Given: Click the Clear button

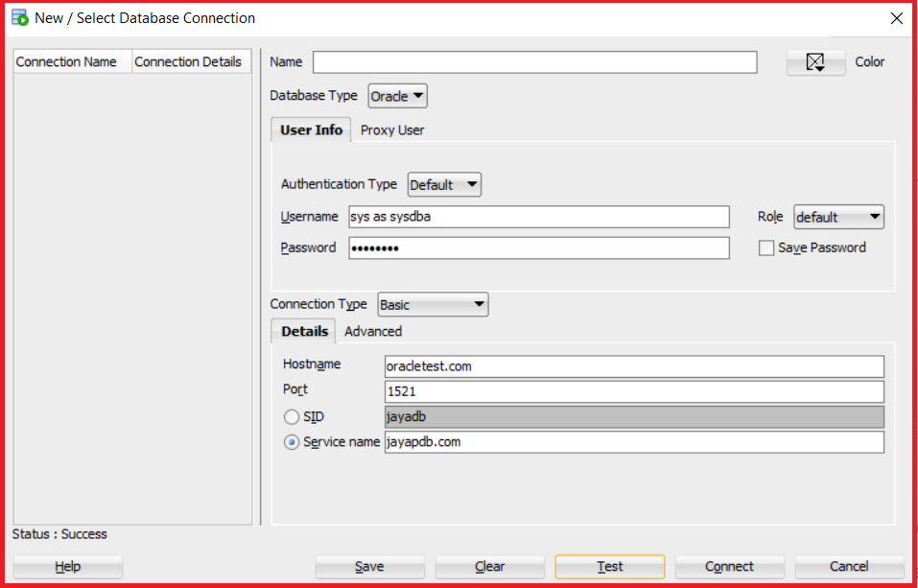Looking at the screenshot, I should pyautogui.click(x=489, y=566).
